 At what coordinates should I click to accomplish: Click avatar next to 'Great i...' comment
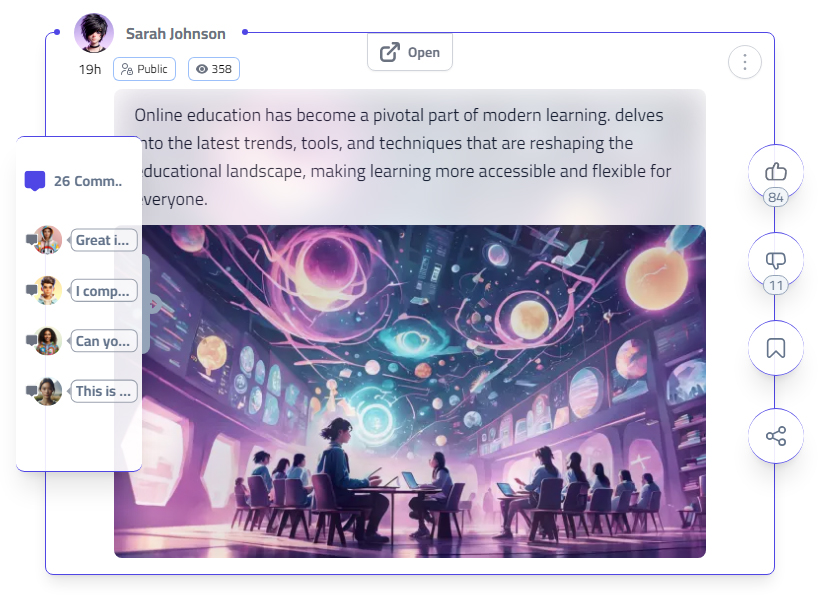coord(48,240)
